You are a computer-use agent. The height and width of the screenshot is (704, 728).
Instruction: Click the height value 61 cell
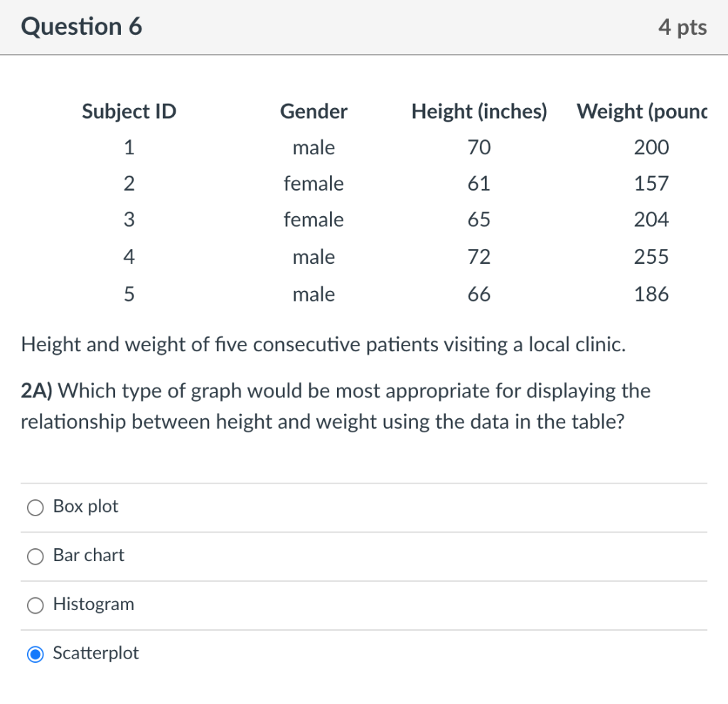click(479, 183)
